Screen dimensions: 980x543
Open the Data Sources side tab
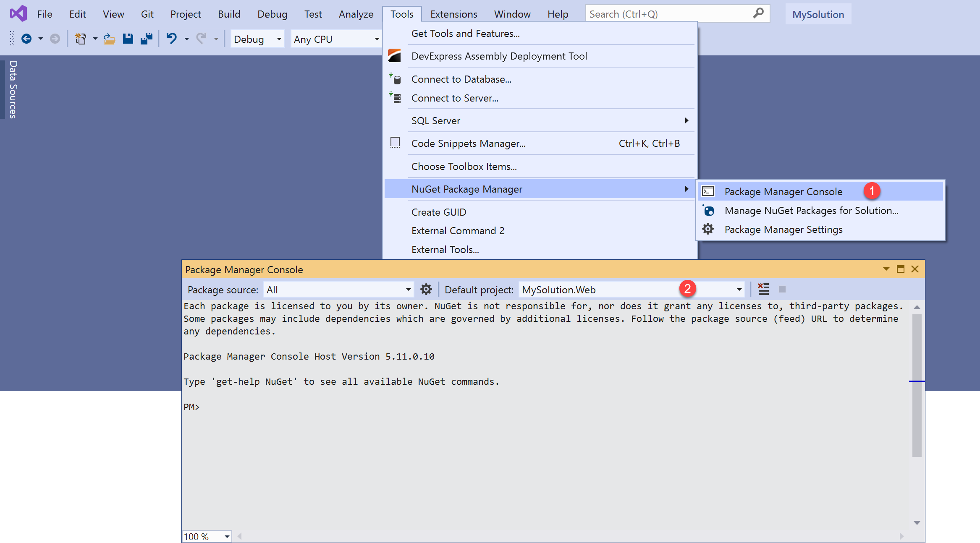pyautogui.click(x=13, y=89)
